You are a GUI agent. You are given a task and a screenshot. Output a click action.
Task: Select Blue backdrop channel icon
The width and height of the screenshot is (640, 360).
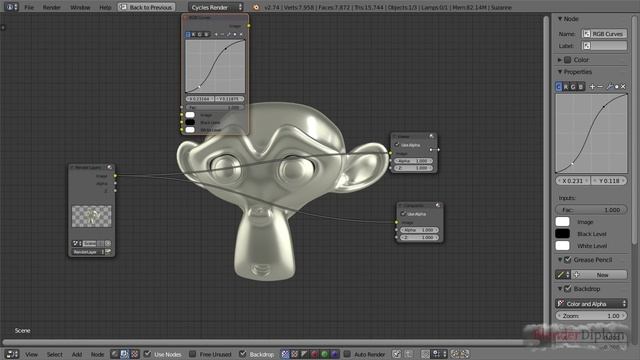pyautogui.click(x=334, y=354)
